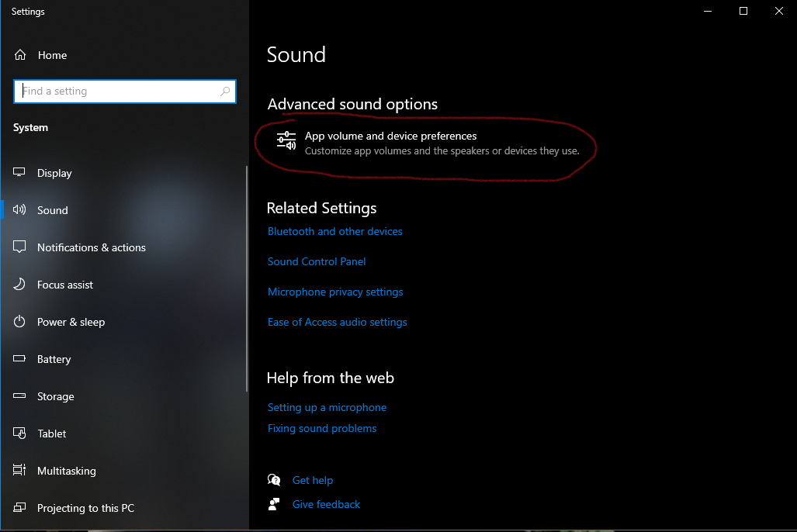Viewport: 797px width, 532px height.
Task: Click the Sound speaker icon
Action: tap(20, 210)
